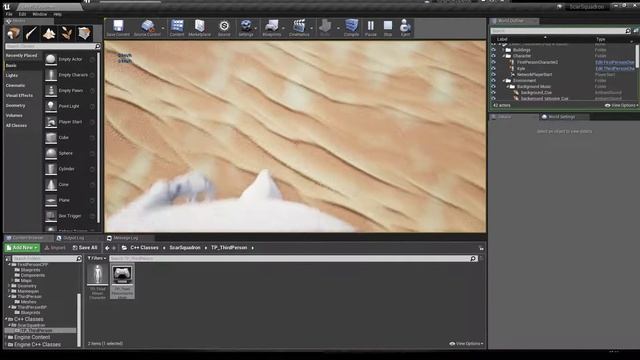Click the Import button in Content Browser
640x360 pixels.
point(55,248)
